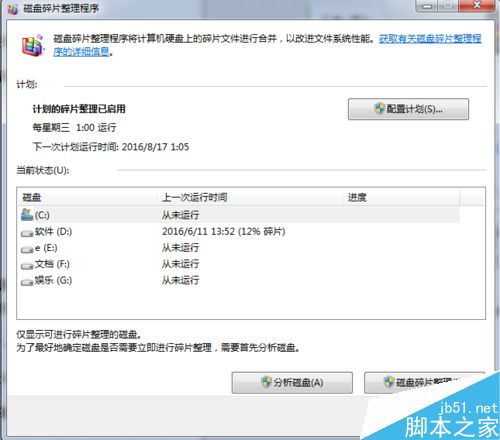This screenshot has height=440, width=500.
Task: Click the 分析磁盘(A) button
Action: (x=292, y=383)
